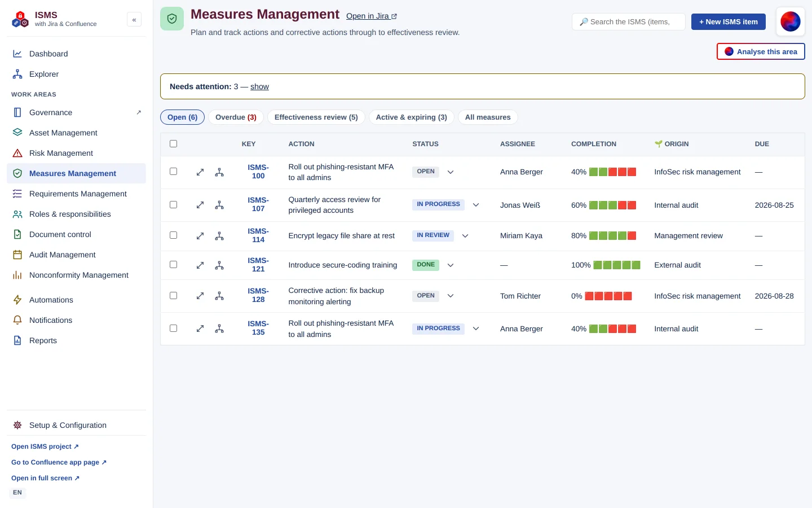The height and width of the screenshot is (508, 812).
Task: Check the ISMS-121 row checkbox
Action: pyautogui.click(x=174, y=265)
